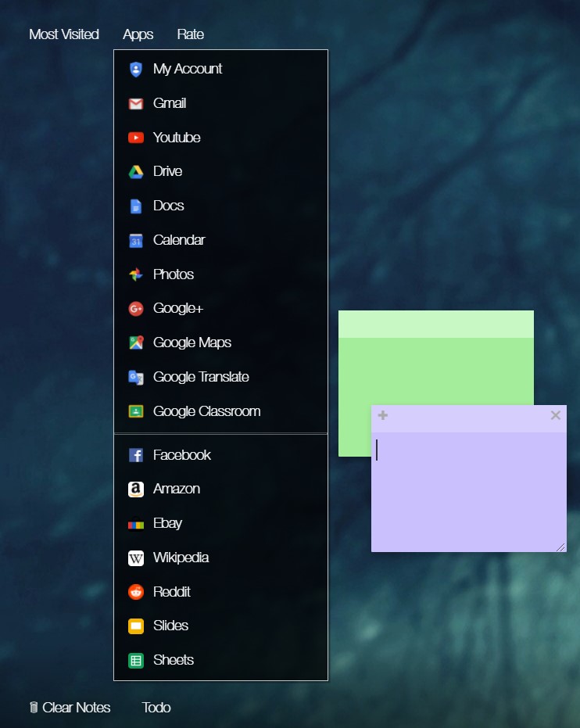
Task: Go to Gmail label
Action: click(x=170, y=103)
